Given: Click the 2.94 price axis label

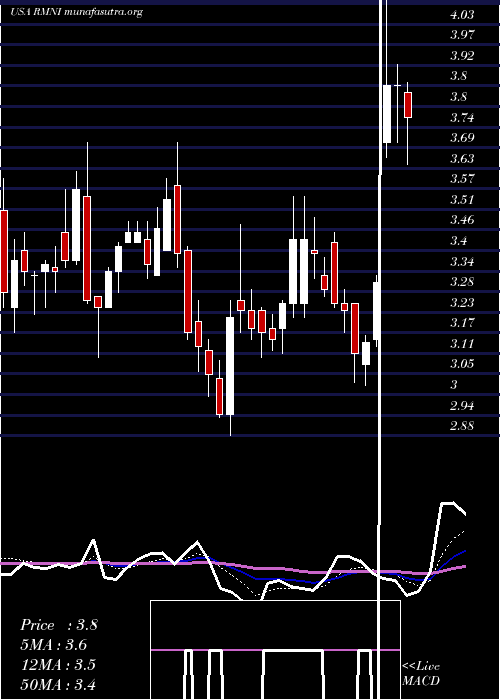Looking at the screenshot, I should (462, 405).
